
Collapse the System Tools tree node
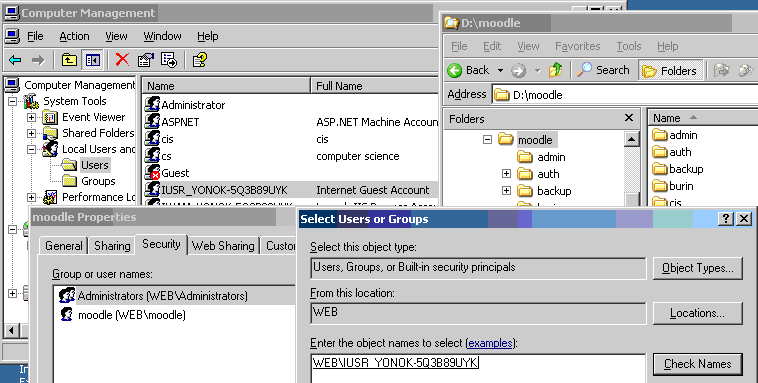12,101
